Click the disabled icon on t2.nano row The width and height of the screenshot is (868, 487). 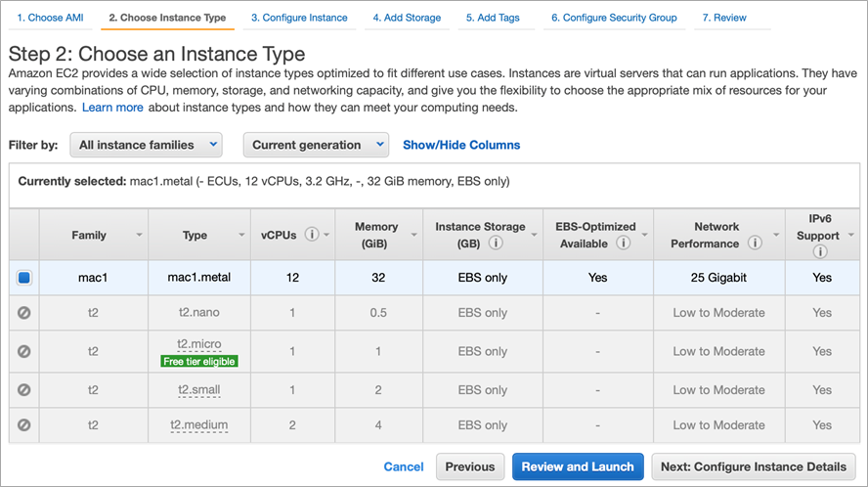24,313
